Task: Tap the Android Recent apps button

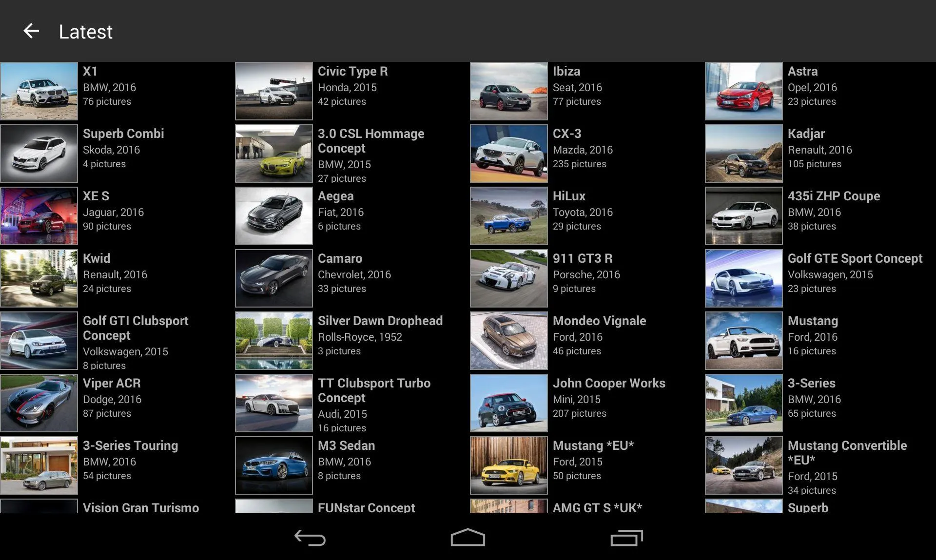Action: point(626,538)
